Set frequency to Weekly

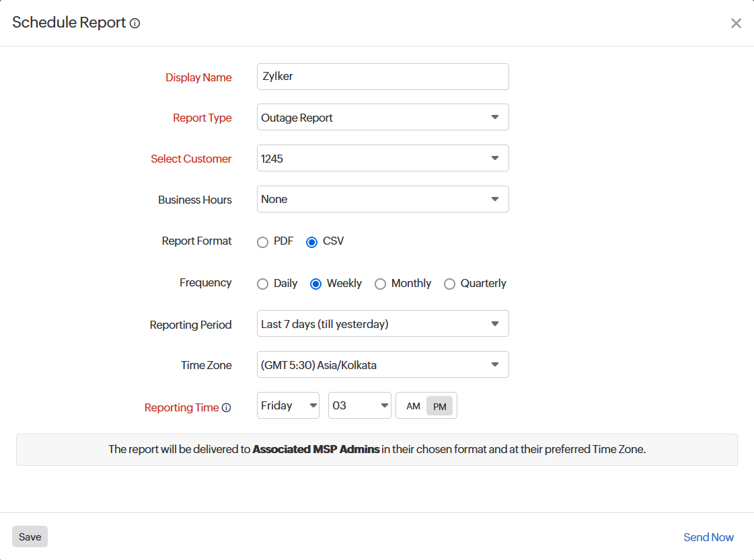315,284
